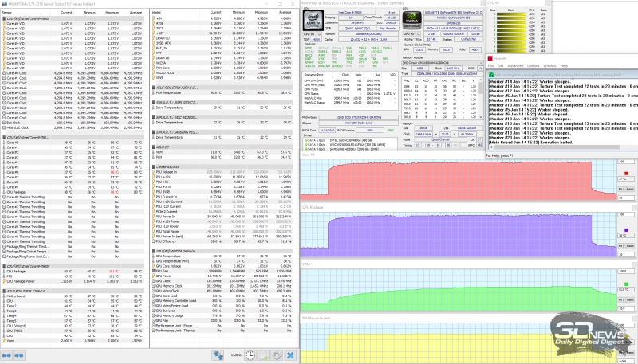This screenshot has height=364, width=638.
Task: Open sensor settings with the gear icon
Action: coord(277,355)
